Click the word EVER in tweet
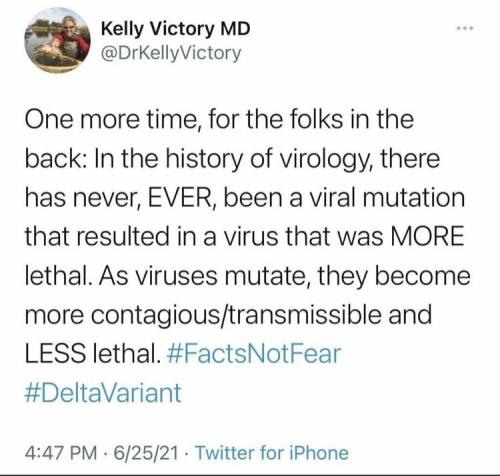The width and height of the screenshot is (500, 476). [180, 197]
